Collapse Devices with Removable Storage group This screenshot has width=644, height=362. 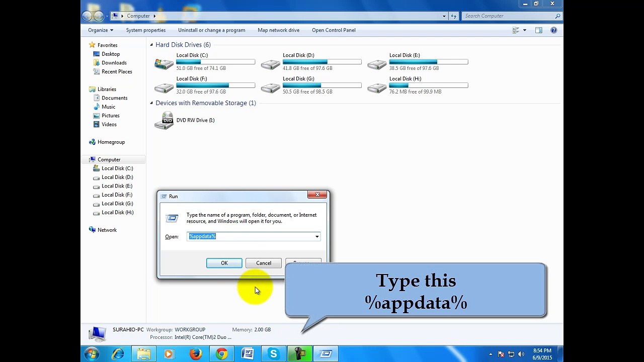pos(151,103)
